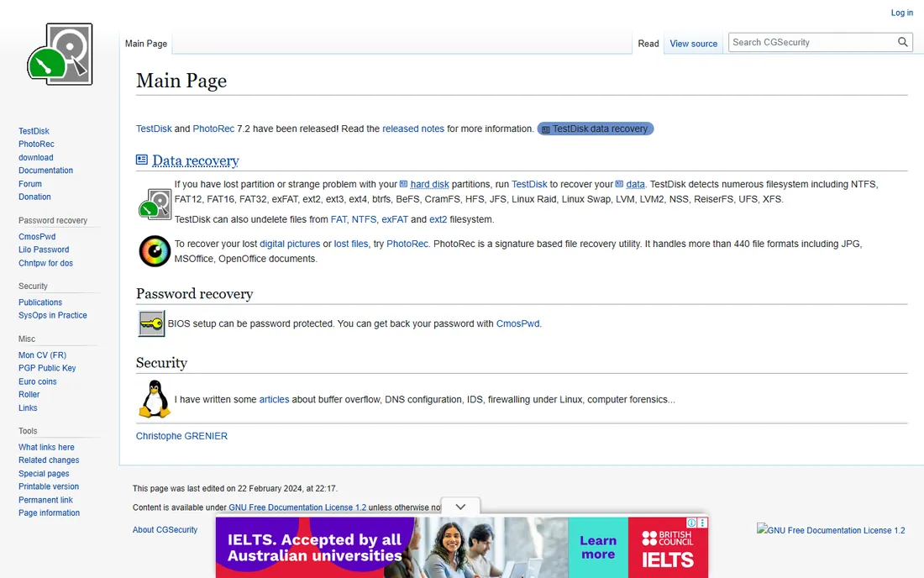Open the ext2 undelete link
This screenshot has width=924, height=578.
[x=438, y=219]
